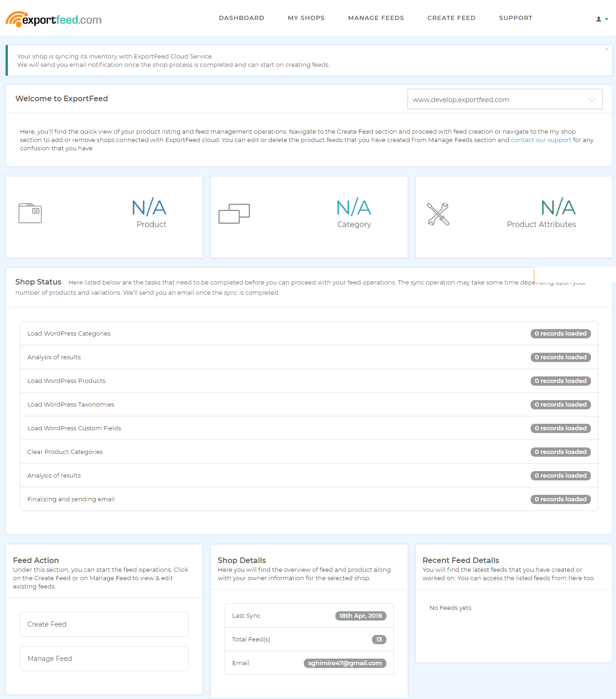616x699 pixels.
Task: Select the Load WordPress Products row
Action: pos(309,381)
